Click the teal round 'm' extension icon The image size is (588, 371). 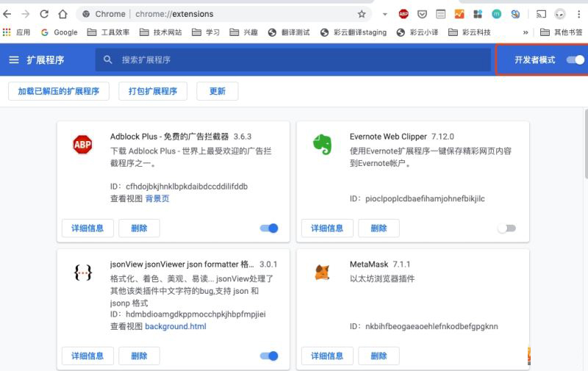point(497,14)
